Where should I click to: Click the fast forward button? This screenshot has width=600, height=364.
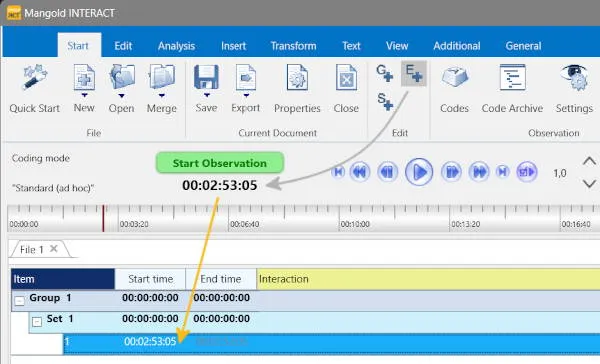click(479, 172)
